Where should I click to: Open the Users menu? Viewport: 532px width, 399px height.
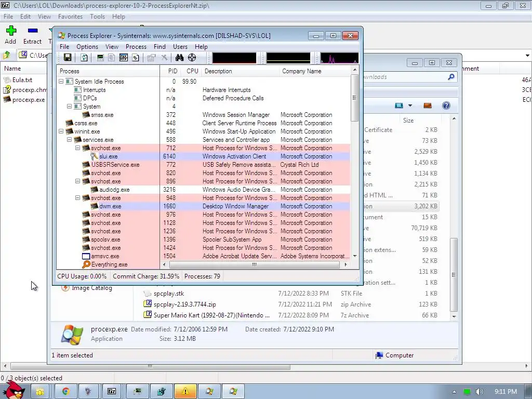click(180, 46)
